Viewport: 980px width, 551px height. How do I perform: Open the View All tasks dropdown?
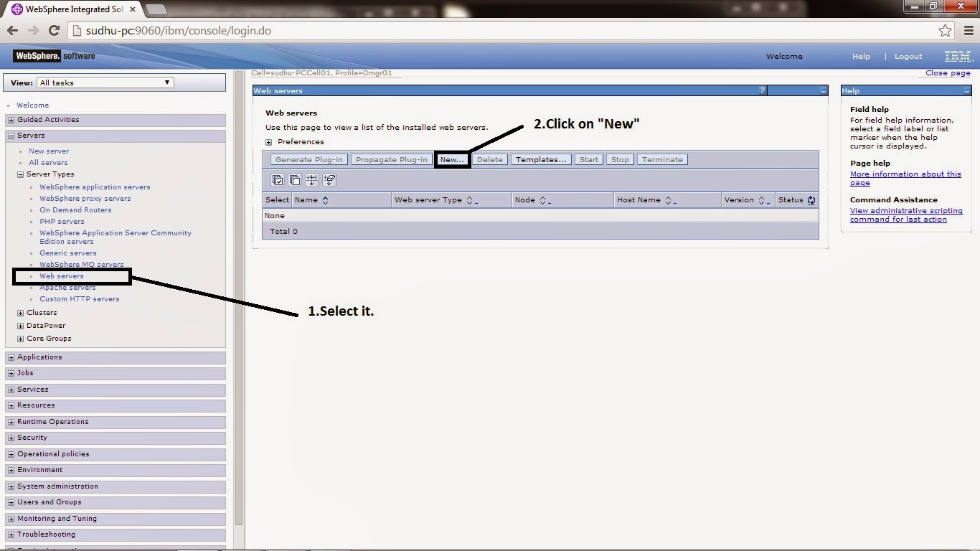(x=166, y=82)
